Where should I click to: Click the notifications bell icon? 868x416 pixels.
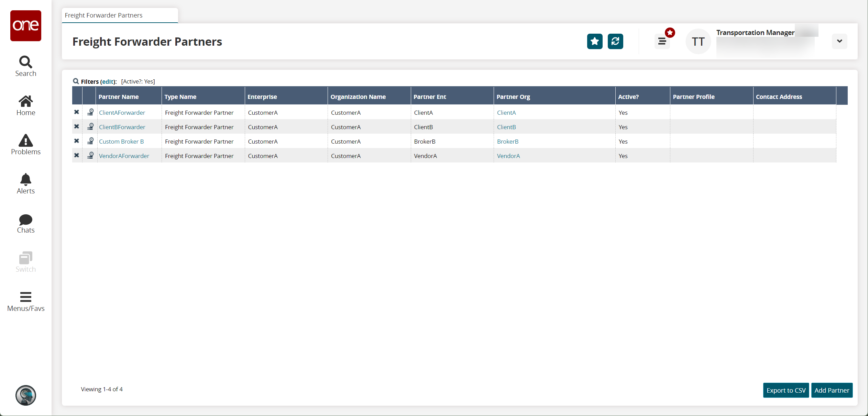coord(25,180)
